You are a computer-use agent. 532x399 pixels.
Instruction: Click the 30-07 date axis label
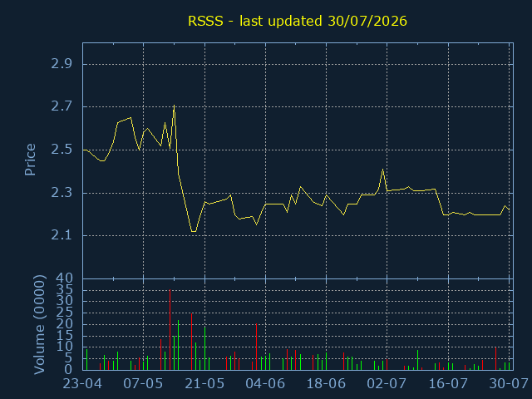pyautogui.click(x=509, y=384)
